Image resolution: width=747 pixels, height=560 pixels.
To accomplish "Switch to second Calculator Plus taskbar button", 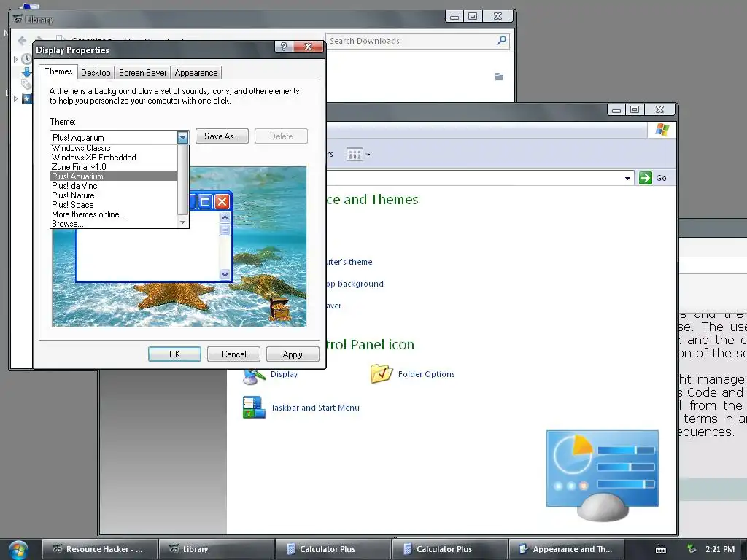I will (449, 549).
